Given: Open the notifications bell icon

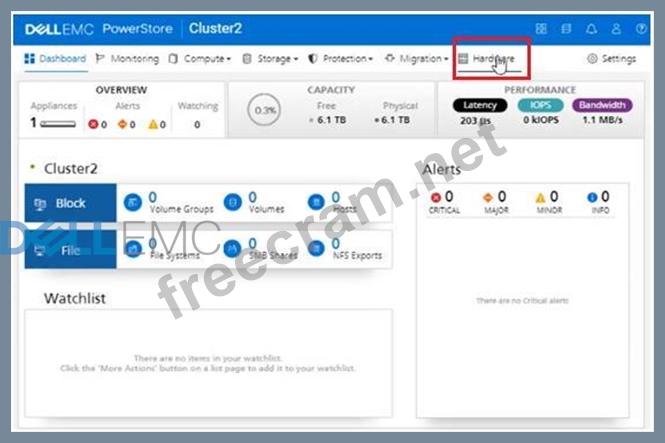Looking at the screenshot, I should (x=592, y=29).
